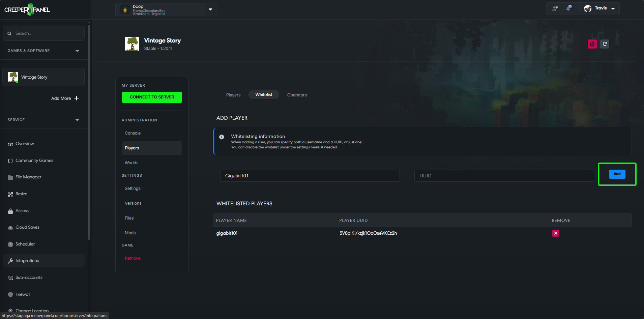Focus the sidebar Search field
Image resolution: width=644 pixels, height=319 pixels.
coord(44,33)
